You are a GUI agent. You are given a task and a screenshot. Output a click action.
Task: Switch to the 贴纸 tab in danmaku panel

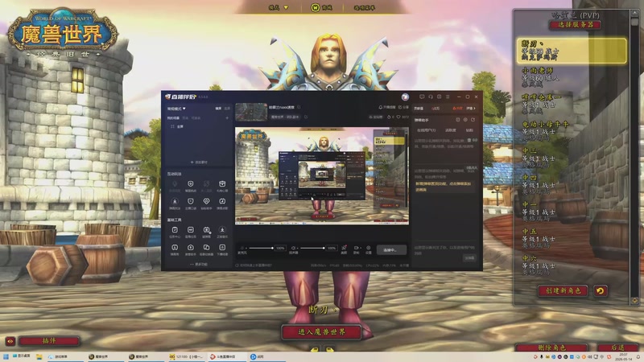[x=469, y=130]
